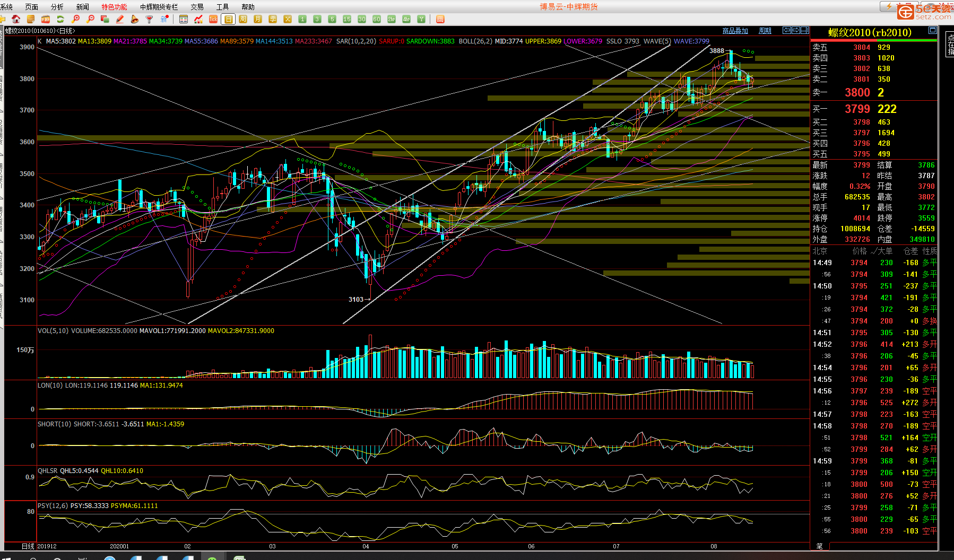Refresh data with the green arrows icon
The image size is (954, 560).
tap(60, 19)
